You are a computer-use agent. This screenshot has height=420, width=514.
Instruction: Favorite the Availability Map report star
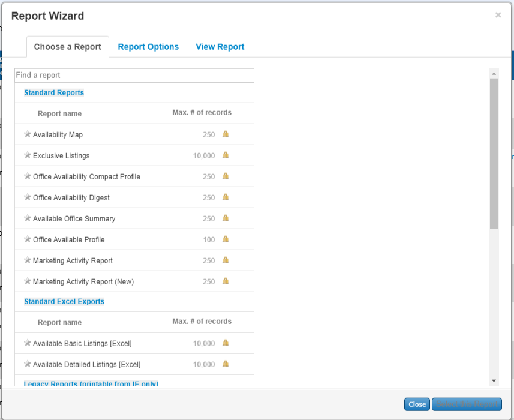[28, 134]
